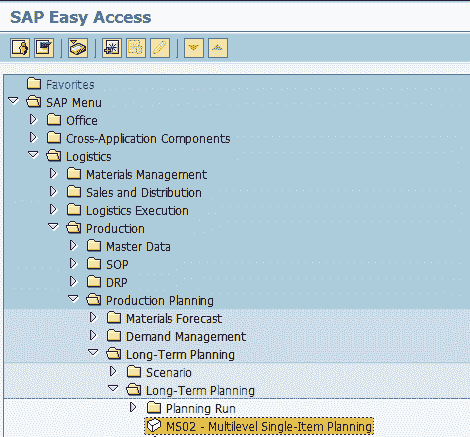Click the Materials Forecast folder icon
The width and height of the screenshot is (470, 437).
(x=114, y=317)
